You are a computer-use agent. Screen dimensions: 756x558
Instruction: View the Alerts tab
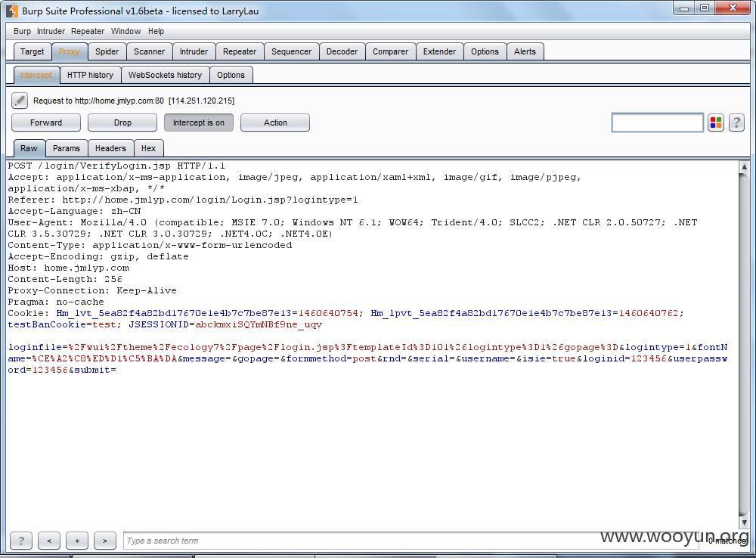coord(525,51)
